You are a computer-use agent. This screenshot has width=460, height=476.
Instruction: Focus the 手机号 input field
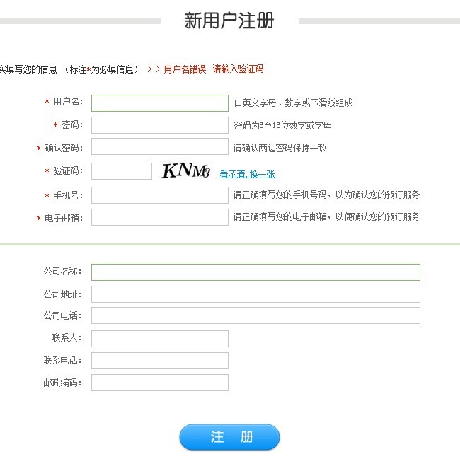click(x=159, y=195)
